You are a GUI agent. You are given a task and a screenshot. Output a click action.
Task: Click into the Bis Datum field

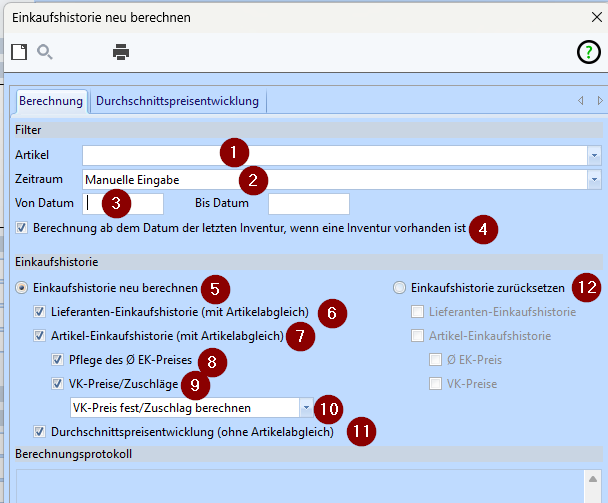[308, 204]
